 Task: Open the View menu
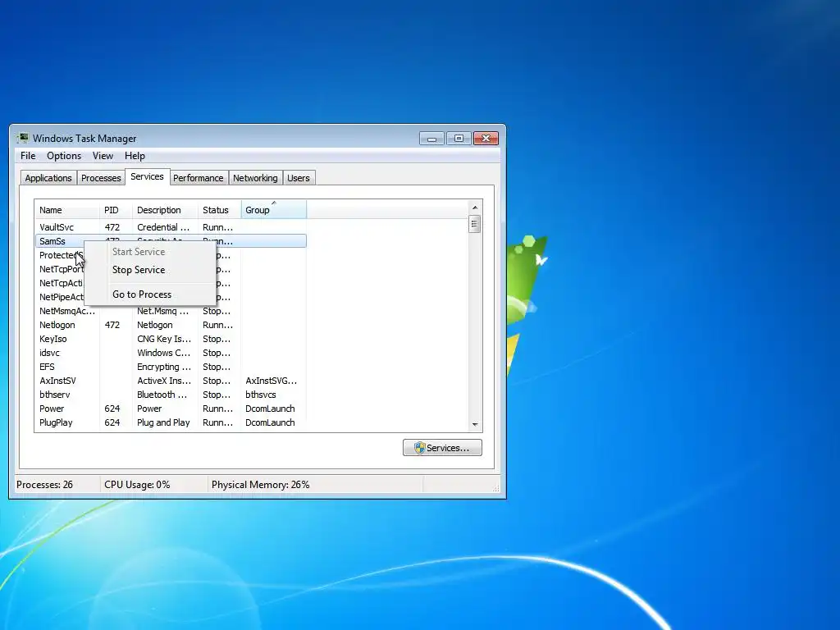pyautogui.click(x=103, y=156)
